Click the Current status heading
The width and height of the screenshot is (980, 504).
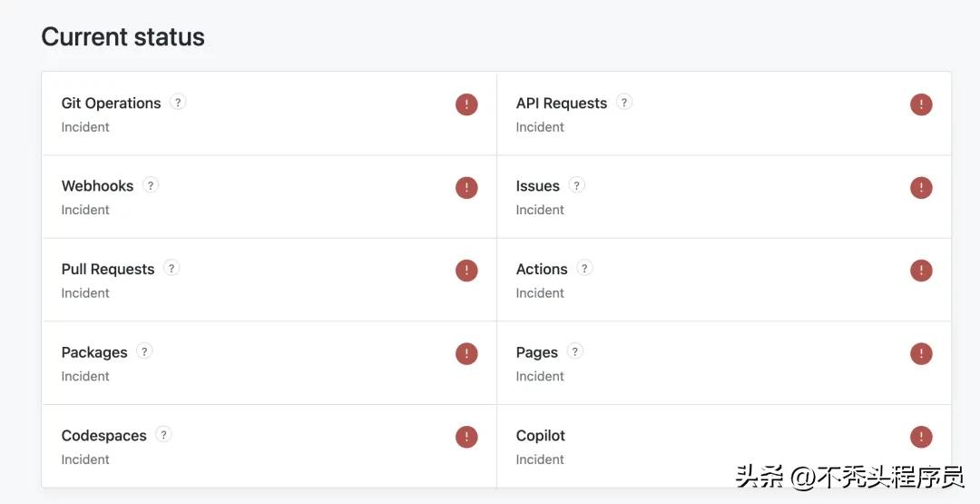(x=123, y=37)
